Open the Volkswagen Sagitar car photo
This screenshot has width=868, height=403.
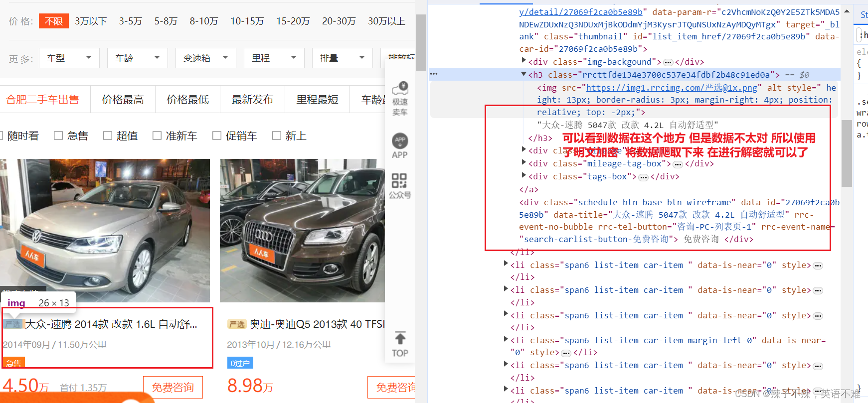(105, 231)
